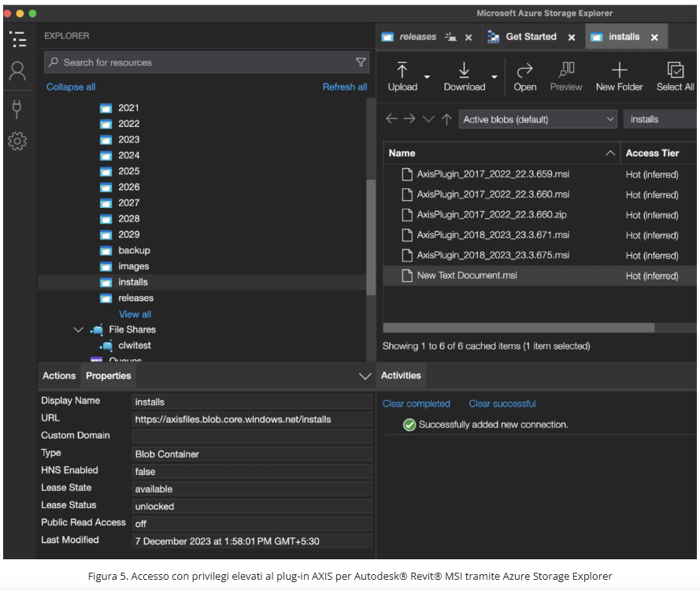Viewport: 700px width, 590px height.
Task: Collapse the File Shares tree node
Action: [x=78, y=330]
